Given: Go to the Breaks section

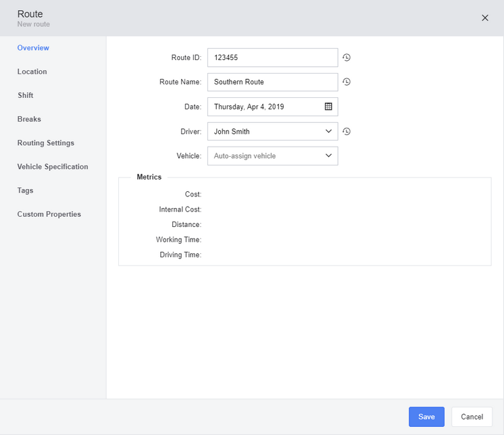Looking at the screenshot, I should pos(29,119).
